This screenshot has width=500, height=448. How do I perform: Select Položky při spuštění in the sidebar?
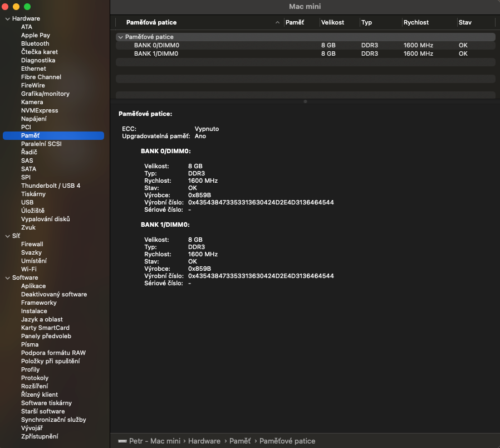click(x=50, y=361)
